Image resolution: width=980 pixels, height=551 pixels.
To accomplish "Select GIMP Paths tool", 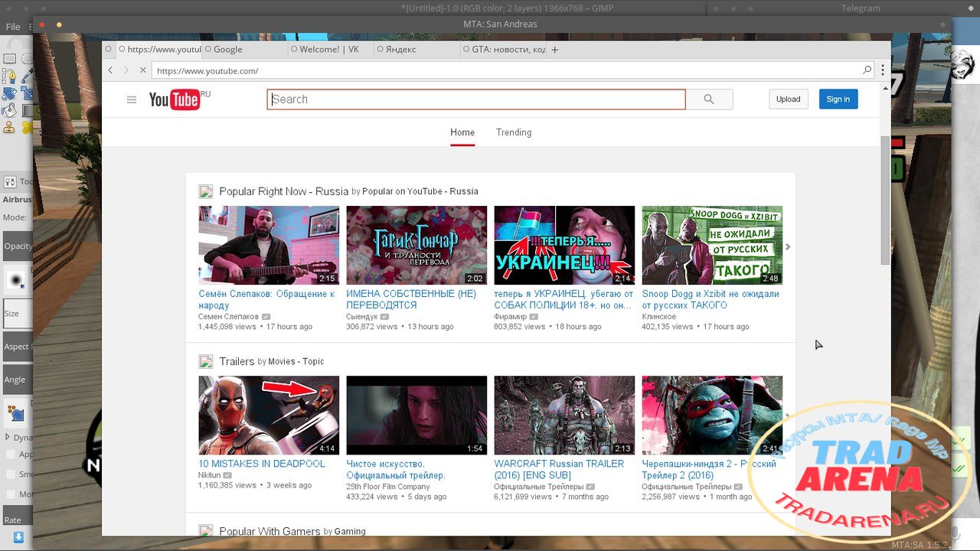I will click(x=9, y=76).
